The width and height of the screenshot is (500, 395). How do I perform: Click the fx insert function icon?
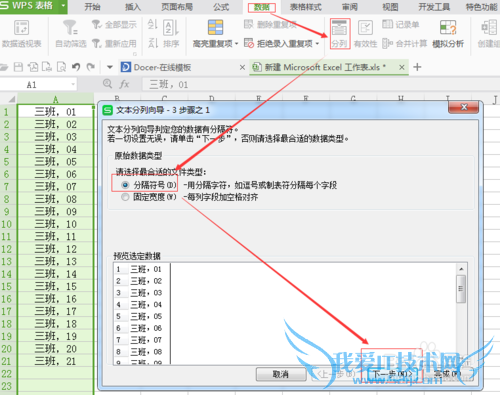click(124, 84)
